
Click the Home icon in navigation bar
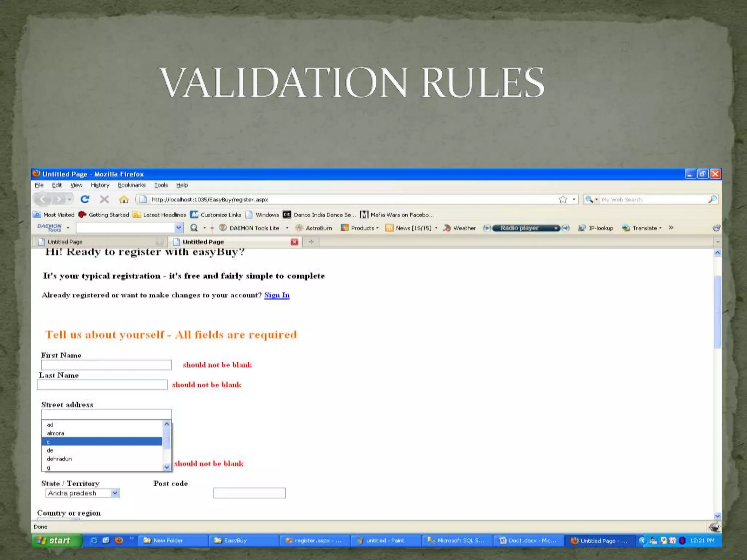[124, 199]
